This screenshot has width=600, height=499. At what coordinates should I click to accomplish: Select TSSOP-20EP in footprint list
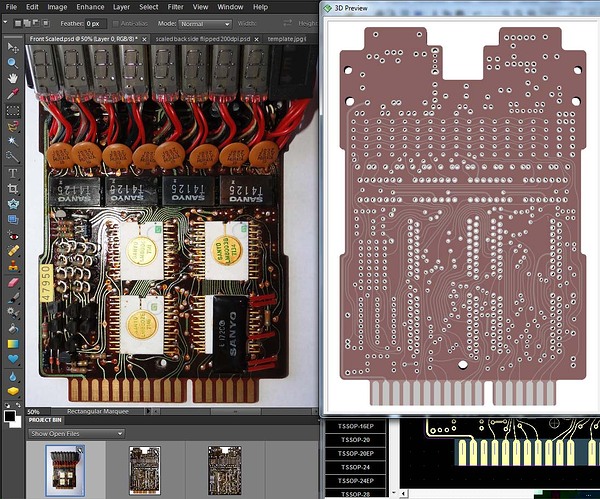(x=355, y=453)
